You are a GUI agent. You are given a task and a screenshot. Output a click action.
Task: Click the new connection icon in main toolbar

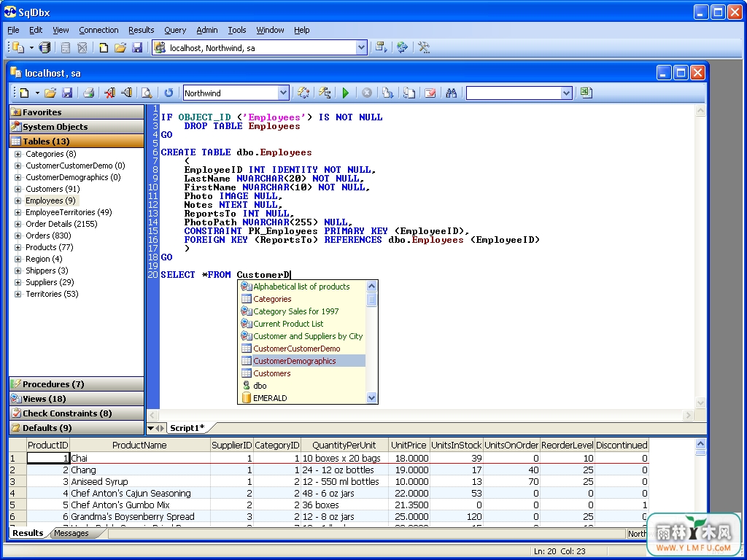[18, 47]
